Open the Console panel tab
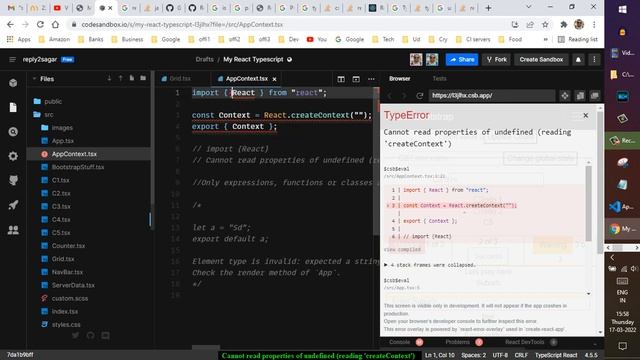Image resolution: width=640 pixels, height=360 pixels. click(x=400, y=342)
